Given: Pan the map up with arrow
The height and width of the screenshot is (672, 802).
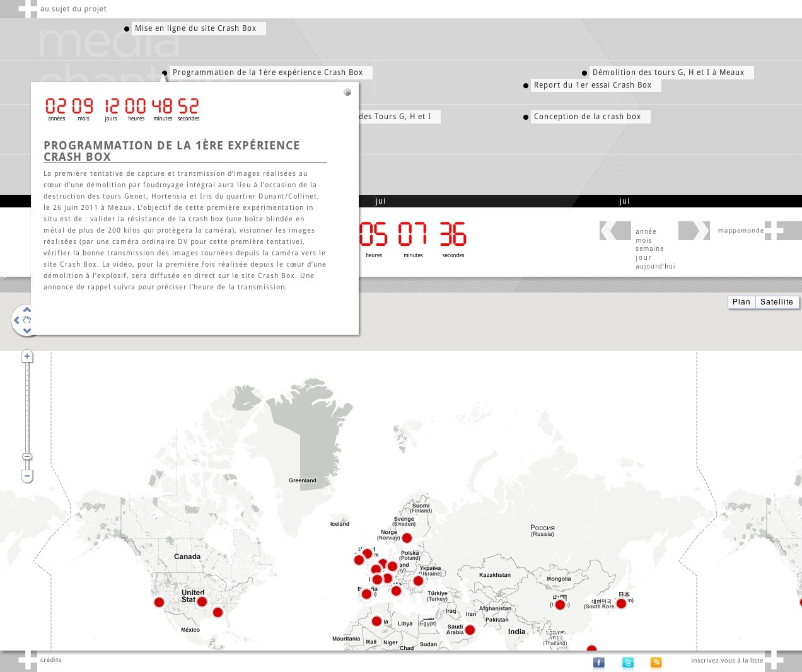Looking at the screenshot, I should [27, 310].
